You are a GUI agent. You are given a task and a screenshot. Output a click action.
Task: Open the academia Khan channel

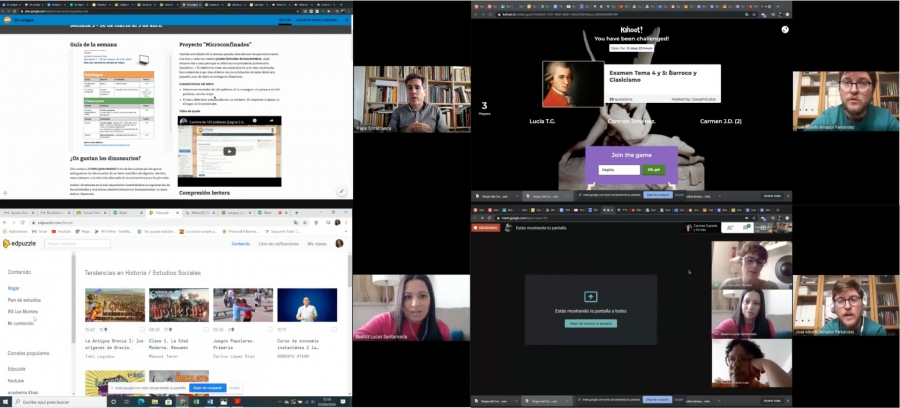coord(21,393)
